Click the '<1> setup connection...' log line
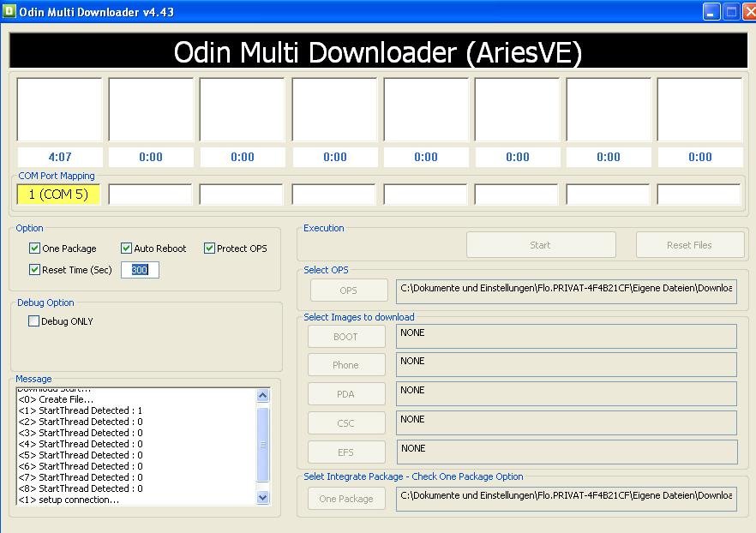This screenshot has height=533, width=756. click(69, 500)
